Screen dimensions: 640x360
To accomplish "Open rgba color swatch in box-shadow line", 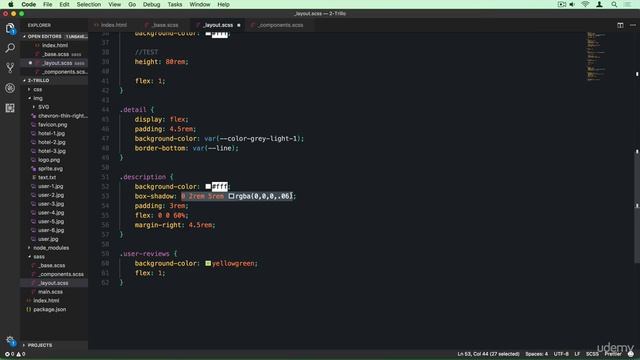I will 231,196.
